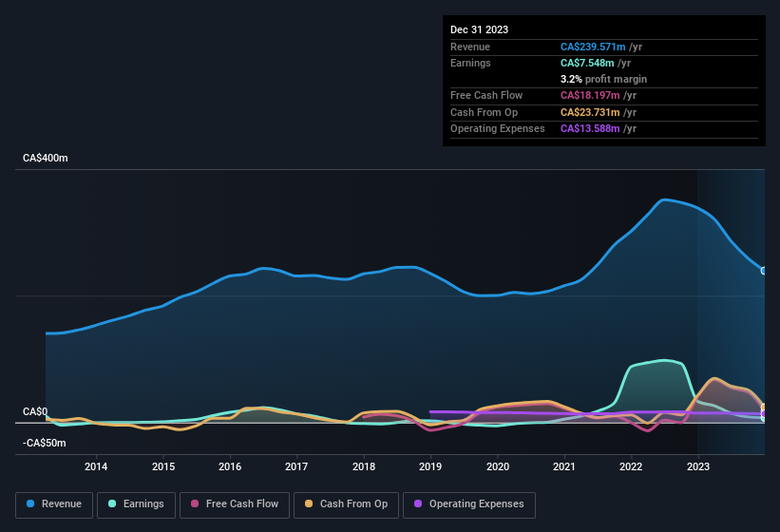Viewport: 780px width, 532px height.
Task: Click the CA$18.197m free cash flow value
Action: (590, 95)
